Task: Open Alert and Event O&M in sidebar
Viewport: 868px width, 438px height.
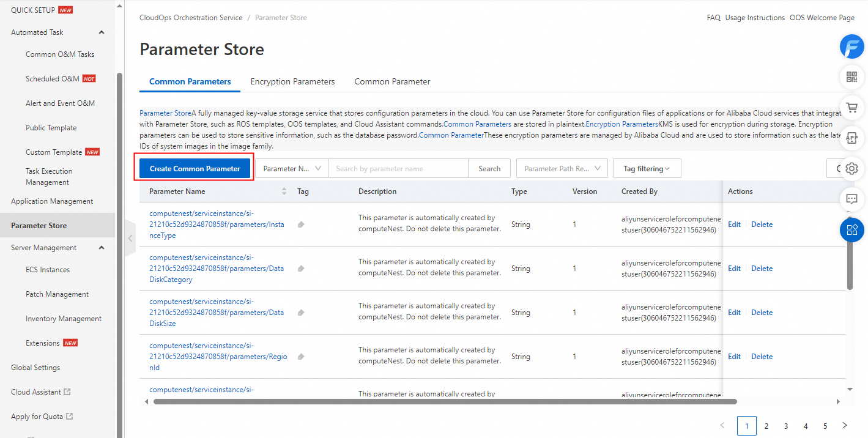Action: [60, 103]
